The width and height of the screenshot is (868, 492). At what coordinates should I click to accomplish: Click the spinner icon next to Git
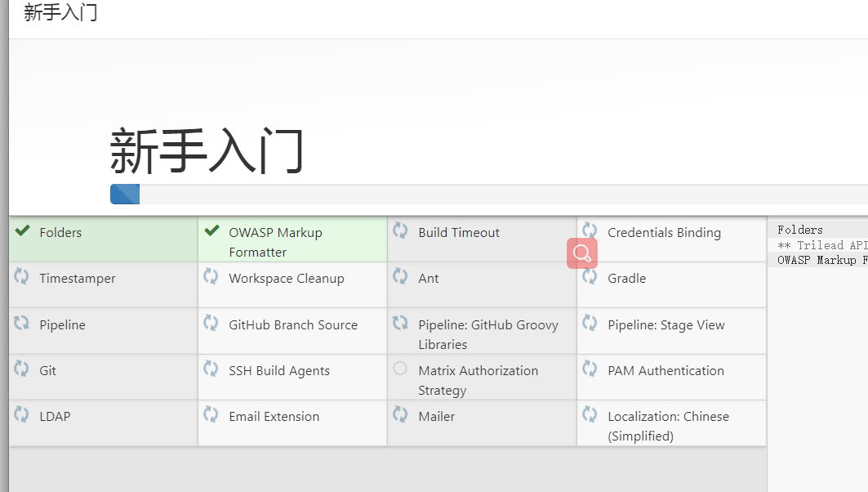coord(21,369)
